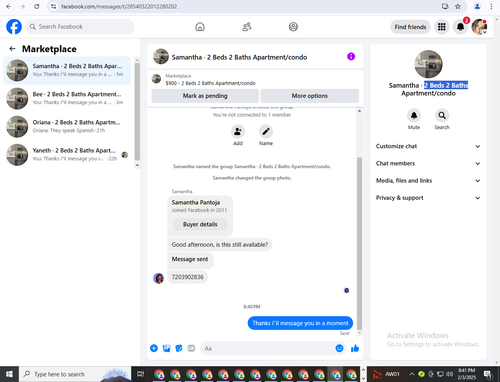500x382 pixels.
Task: Click sender avatar beside 7203902836 message
Action: point(158,278)
